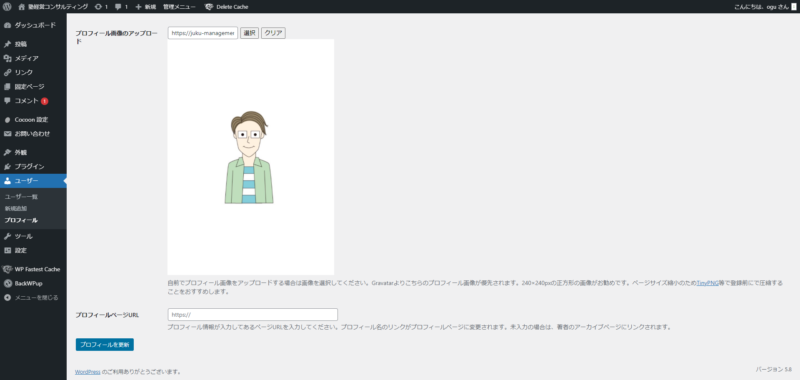The image size is (800, 380).
Task: Open 新規追加 under ユーザー
Action: 16,208
